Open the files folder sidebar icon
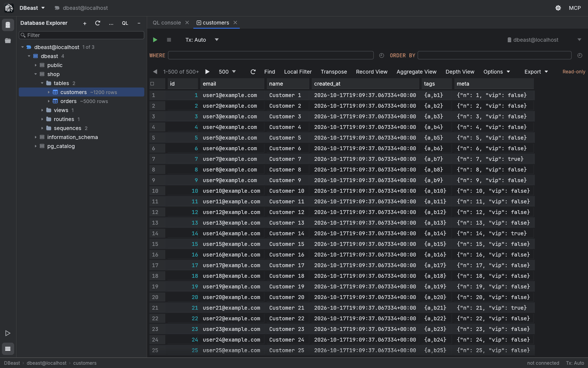The height and width of the screenshot is (368, 588). coord(8,41)
